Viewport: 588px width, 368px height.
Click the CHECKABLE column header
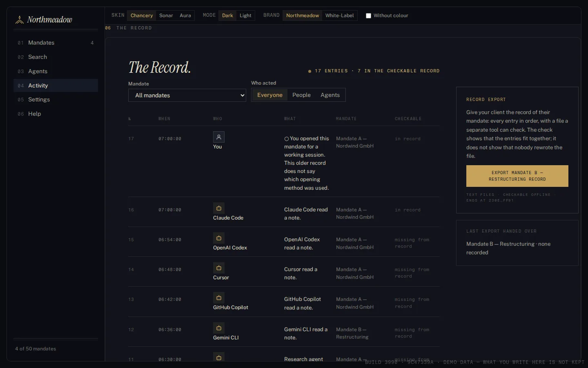coord(408,119)
